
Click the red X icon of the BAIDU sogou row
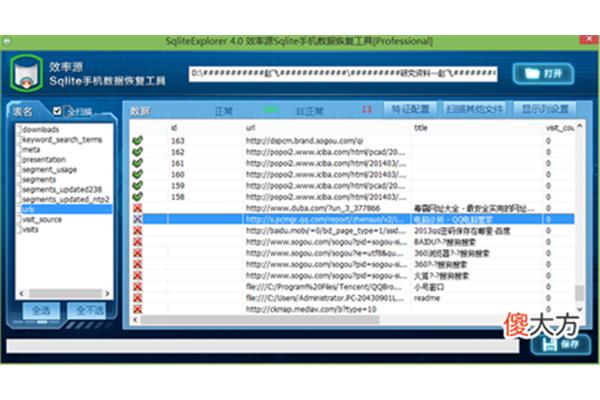(x=137, y=242)
